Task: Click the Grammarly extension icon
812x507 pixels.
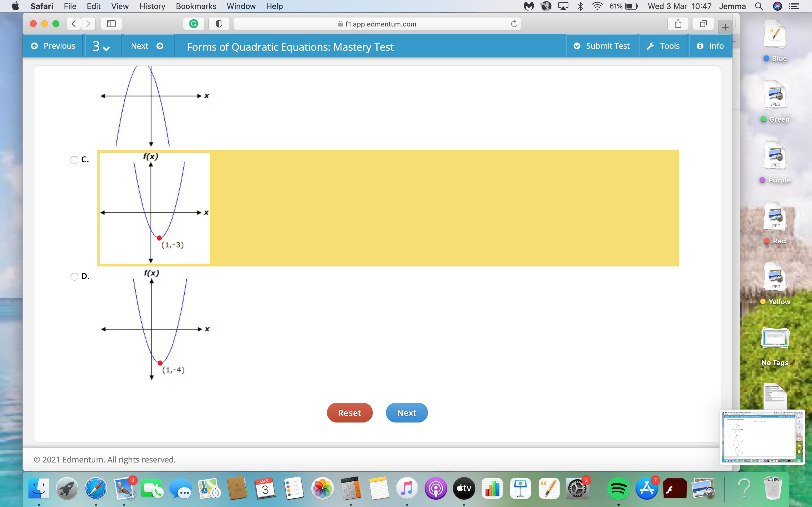Action: [x=194, y=24]
